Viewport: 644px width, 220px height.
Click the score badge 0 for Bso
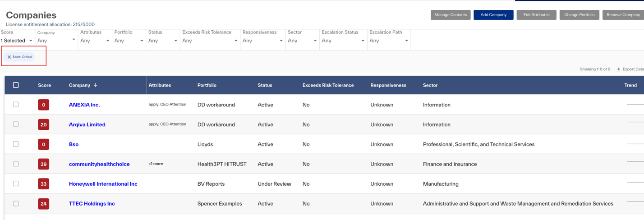[x=44, y=145]
